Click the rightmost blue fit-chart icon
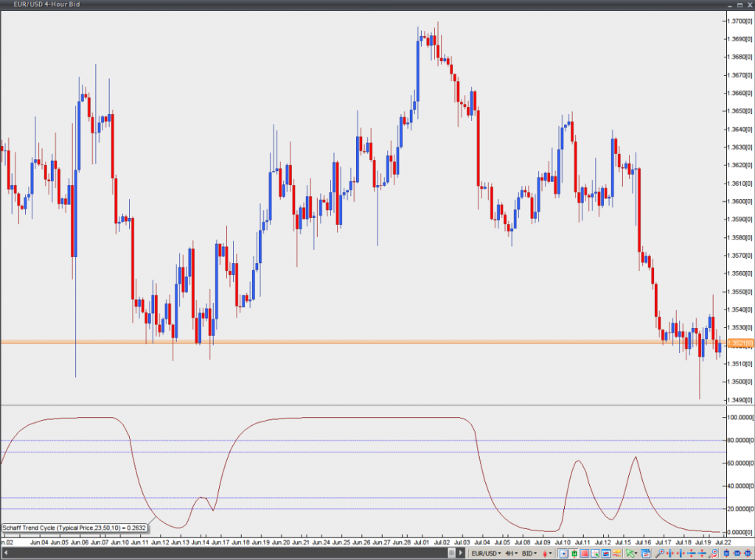This screenshot has width=755, height=560. tap(747, 553)
